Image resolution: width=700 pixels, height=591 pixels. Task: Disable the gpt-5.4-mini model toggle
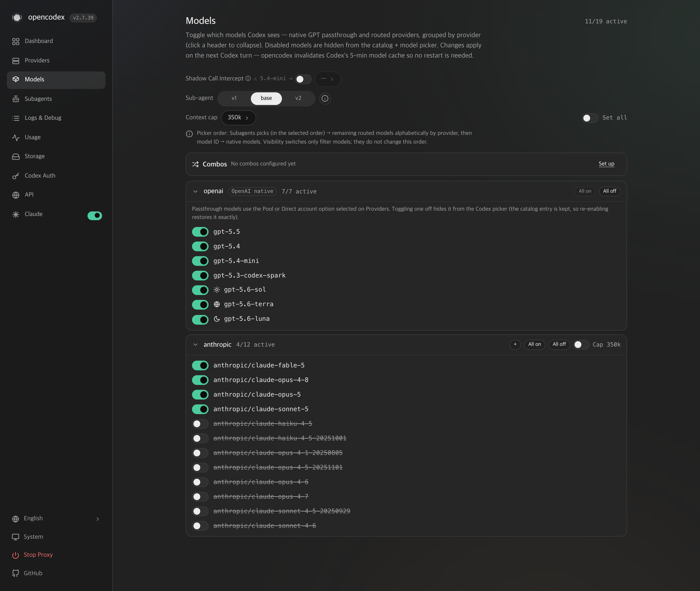(x=200, y=261)
